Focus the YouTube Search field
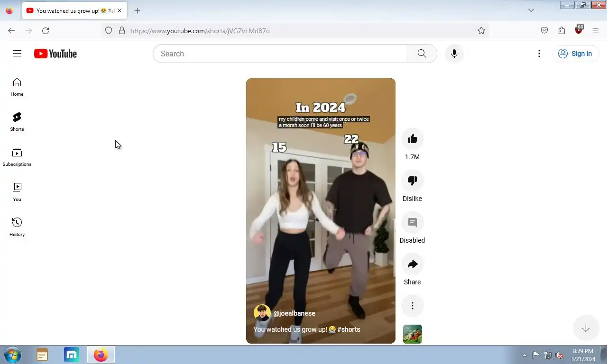The width and height of the screenshot is (607, 364). pyautogui.click(x=280, y=54)
